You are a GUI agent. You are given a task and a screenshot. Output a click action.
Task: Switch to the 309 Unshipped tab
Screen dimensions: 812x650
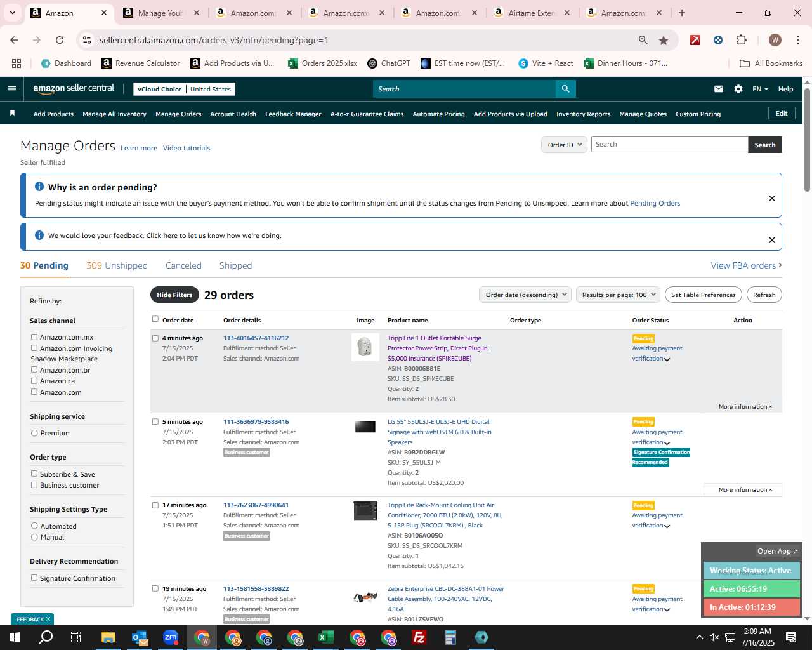point(117,265)
